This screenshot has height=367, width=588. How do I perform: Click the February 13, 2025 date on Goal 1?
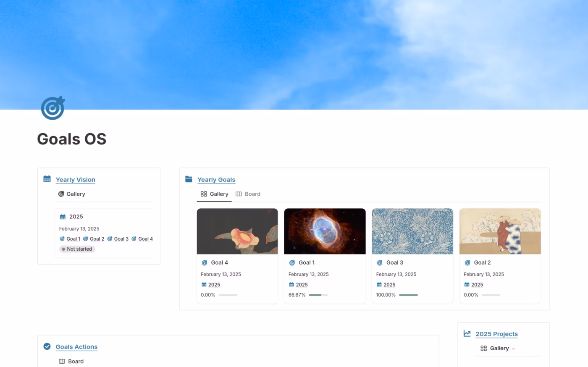click(309, 274)
